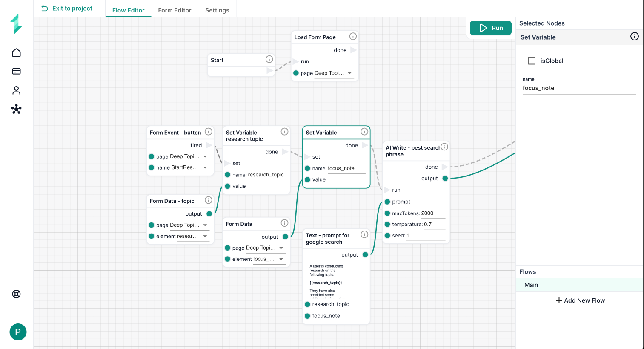Open the Home icon in sidebar
The height and width of the screenshot is (349, 644).
click(x=16, y=53)
